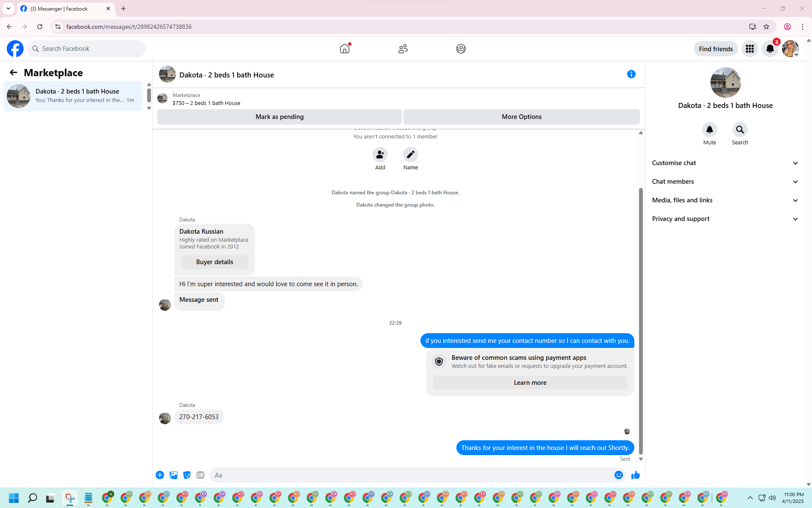Open the tab search dropdown arrow
Image resolution: width=812 pixels, height=508 pixels.
pos(8,8)
